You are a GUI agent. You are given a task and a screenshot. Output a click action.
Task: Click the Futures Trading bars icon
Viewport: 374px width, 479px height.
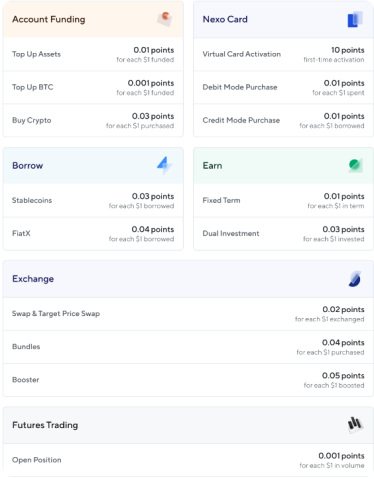355,425
